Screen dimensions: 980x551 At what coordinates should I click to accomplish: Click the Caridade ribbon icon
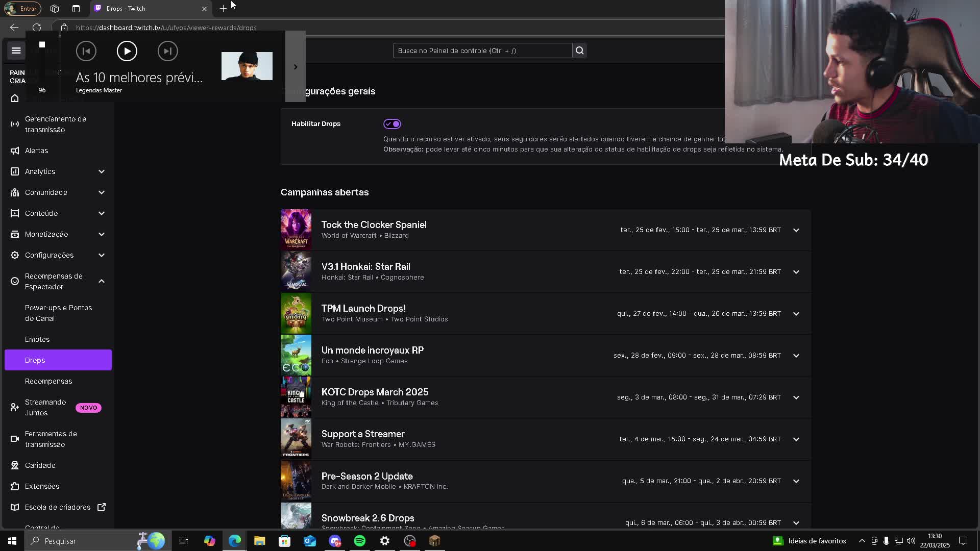pos(15,465)
